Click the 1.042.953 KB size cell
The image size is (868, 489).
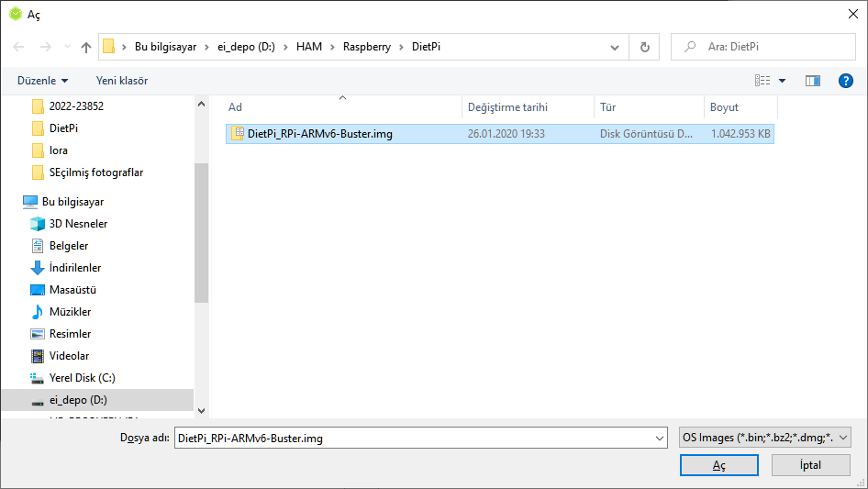tap(740, 134)
